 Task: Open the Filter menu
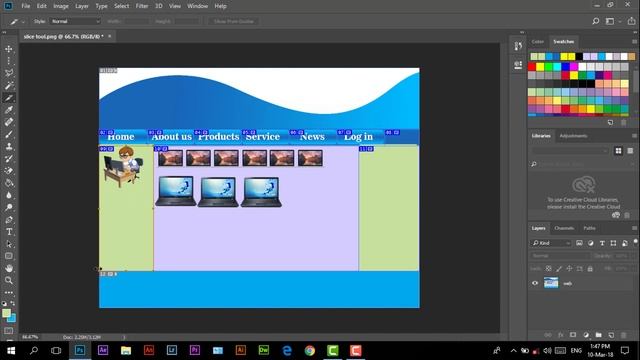(x=142, y=6)
